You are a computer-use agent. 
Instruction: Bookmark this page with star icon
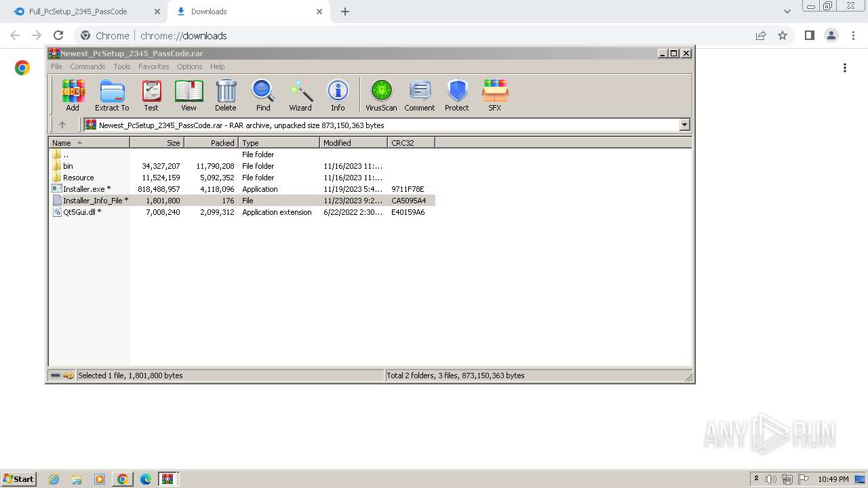tap(783, 35)
